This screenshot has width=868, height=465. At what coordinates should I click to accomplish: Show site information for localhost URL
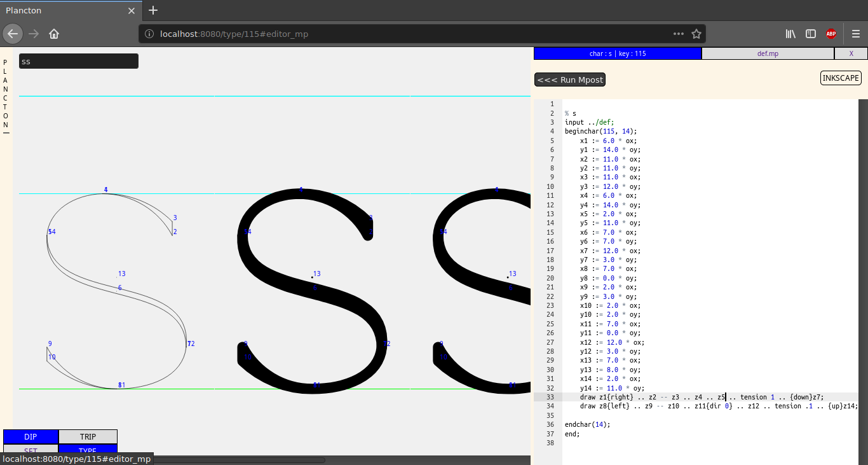click(149, 34)
